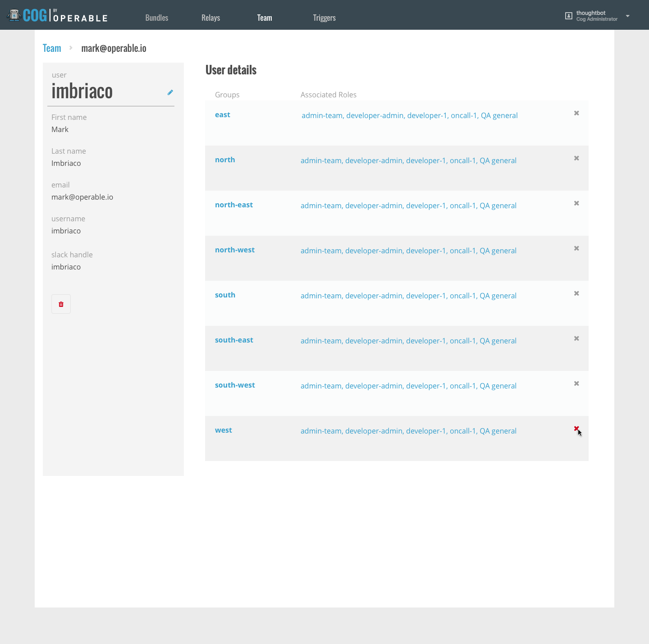Viewport: 649px width, 644px height.
Task: Remove user from east group
Action: click(x=576, y=113)
